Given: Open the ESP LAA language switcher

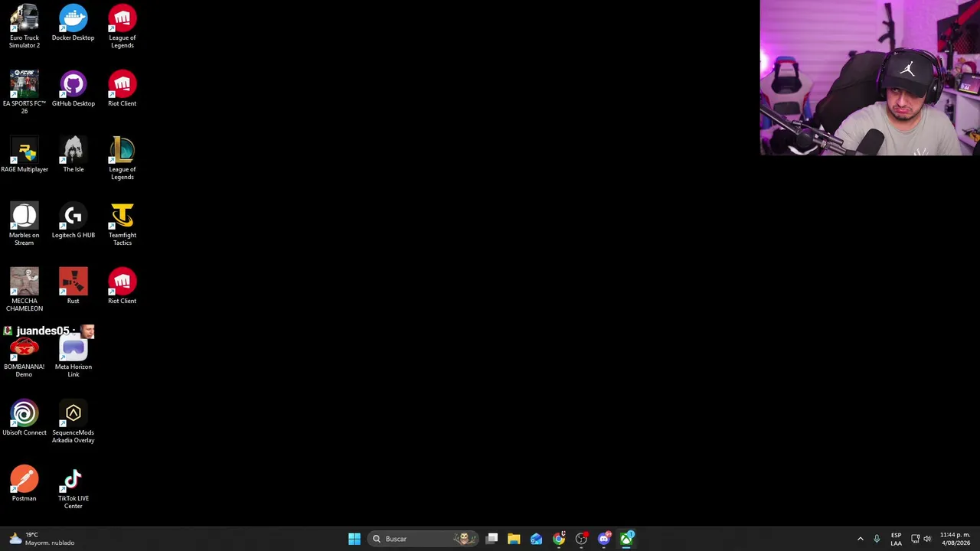Looking at the screenshot, I should (896, 539).
